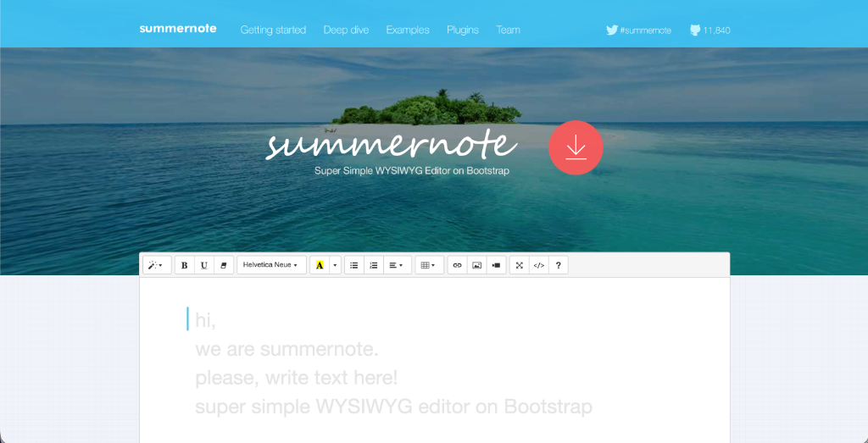Insert an ordered numbered list
This screenshot has width=868, height=443.
(x=374, y=265)
